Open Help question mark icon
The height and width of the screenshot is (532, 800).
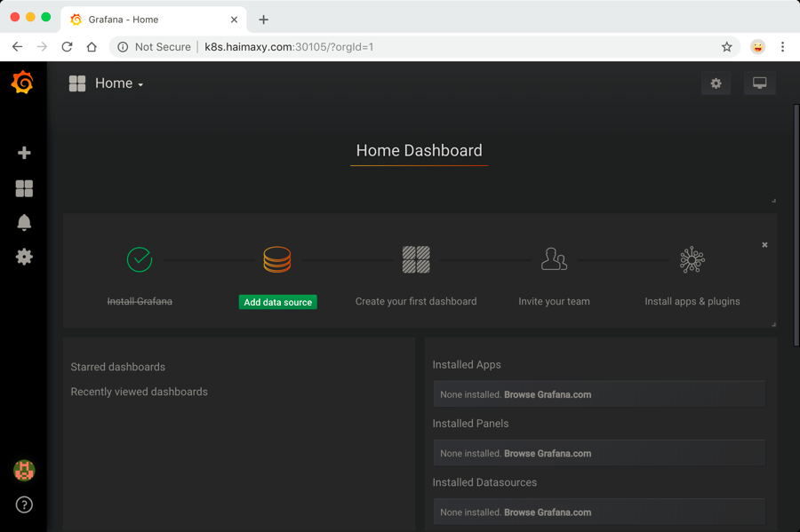24,505
